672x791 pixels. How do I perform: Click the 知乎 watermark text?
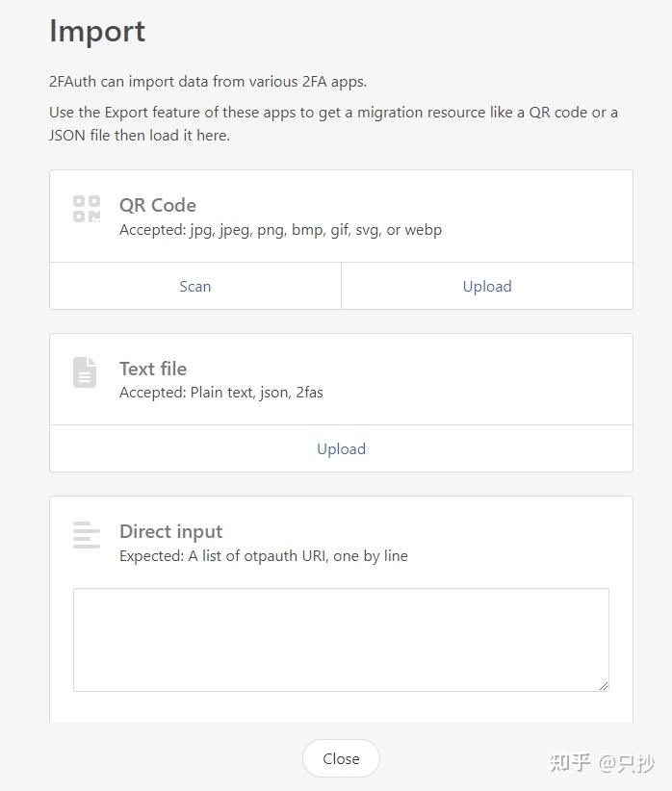pyautogui.click(x=571, y=762)
